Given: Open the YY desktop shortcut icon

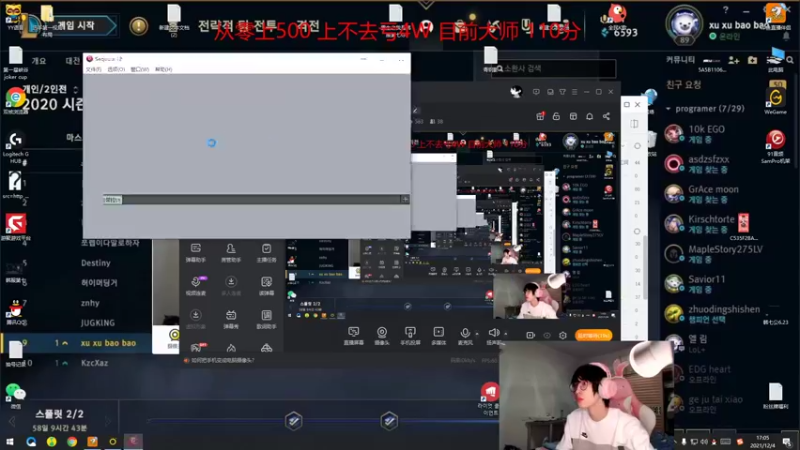Looking at the screenshot, I should click(13, 13).
